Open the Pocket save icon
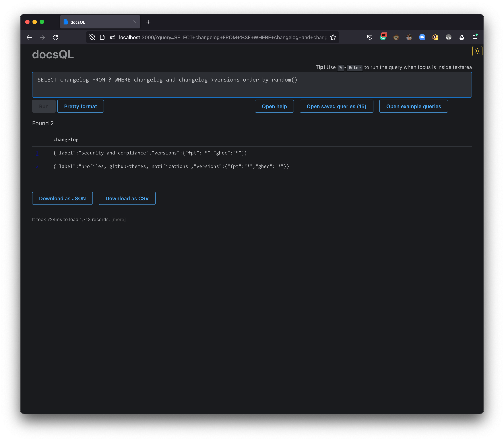The width and height of the screenshot is (504, 441). click(x=369, y=37)
